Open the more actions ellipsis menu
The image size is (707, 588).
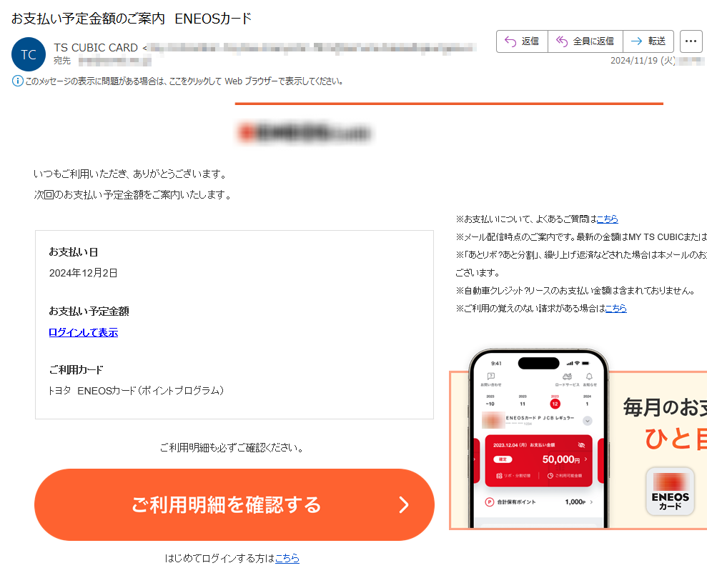[x=691, y=41]
